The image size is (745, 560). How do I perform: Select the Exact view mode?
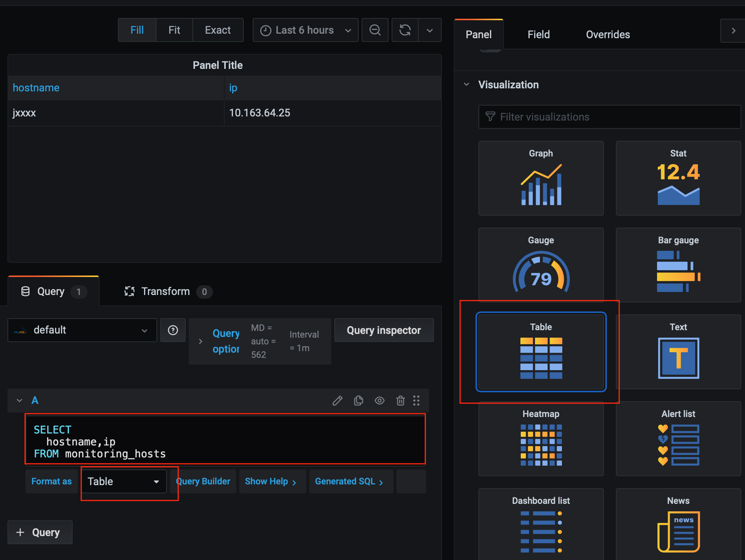click(x=218, y=30)
